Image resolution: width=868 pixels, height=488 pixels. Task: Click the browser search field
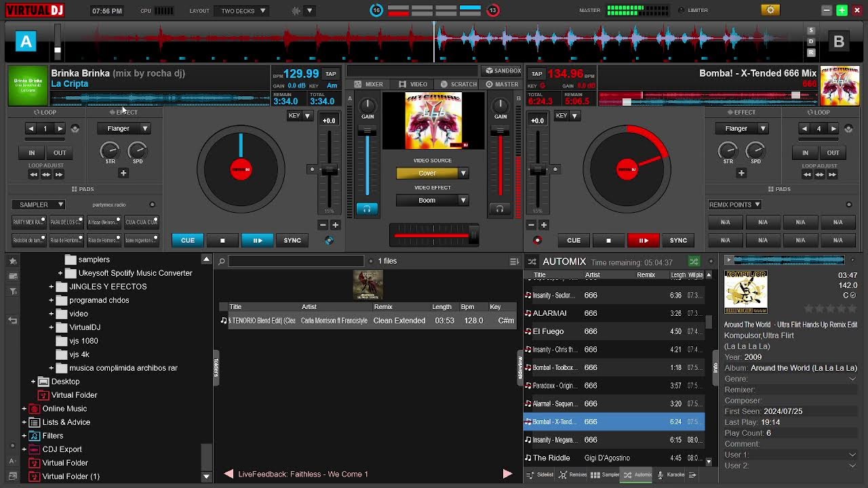(x=296, y=261)
